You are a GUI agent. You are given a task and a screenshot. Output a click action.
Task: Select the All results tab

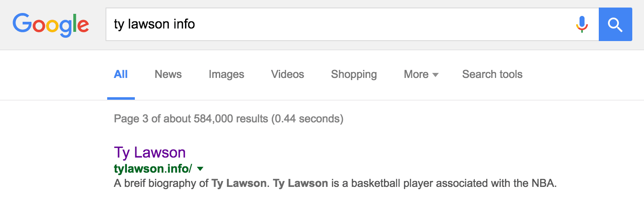[x=121, y=75]
